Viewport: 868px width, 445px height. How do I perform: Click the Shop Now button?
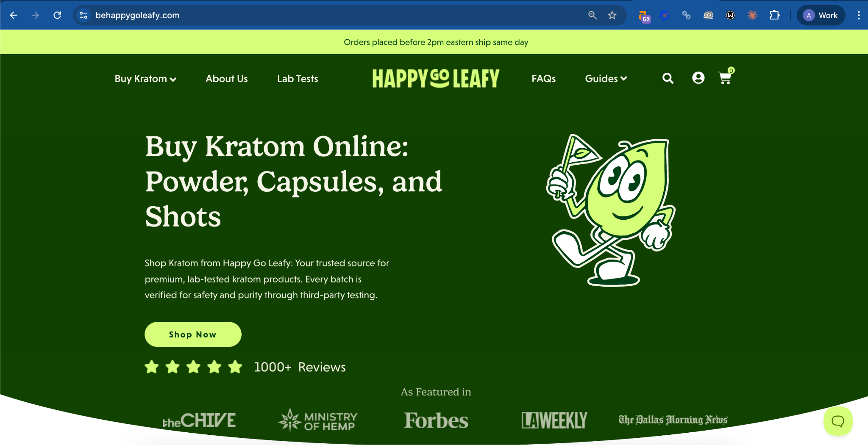(x=193, y=334)
